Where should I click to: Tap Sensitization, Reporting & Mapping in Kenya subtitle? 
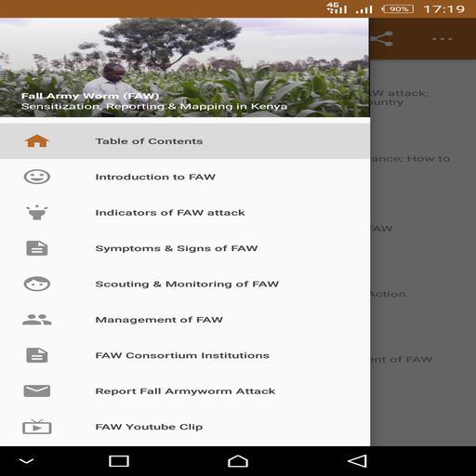[x=154, y=106]
